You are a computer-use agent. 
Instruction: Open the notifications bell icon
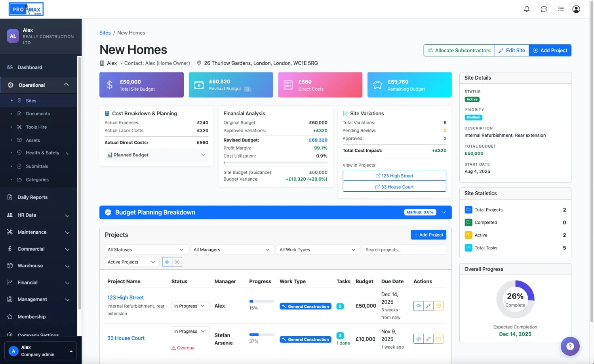527,9
